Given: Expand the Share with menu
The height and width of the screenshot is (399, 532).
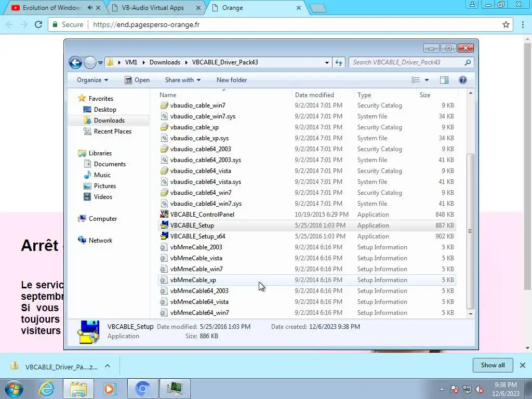Looking at the screenshot, I should click(x=182, y=80).
